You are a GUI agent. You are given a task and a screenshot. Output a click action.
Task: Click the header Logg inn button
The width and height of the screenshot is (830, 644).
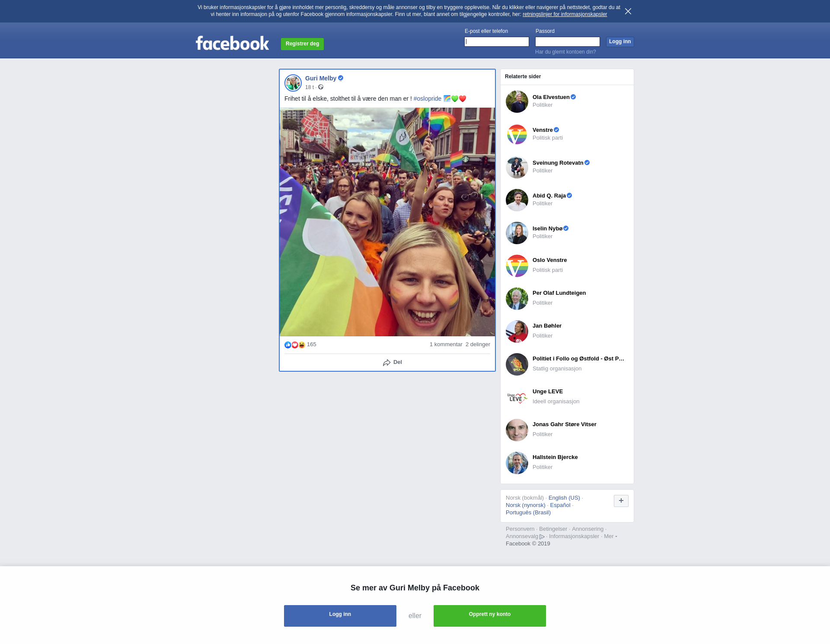click(620, 41)
